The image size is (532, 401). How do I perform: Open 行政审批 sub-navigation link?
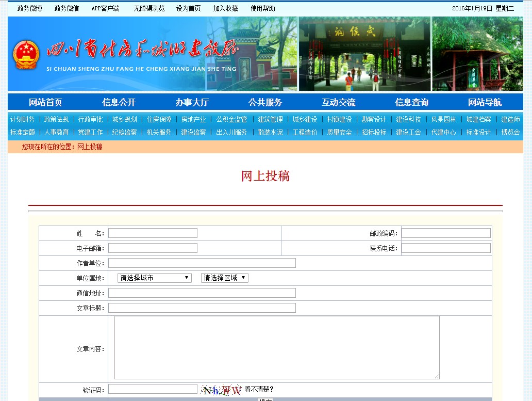pos(90,119)
